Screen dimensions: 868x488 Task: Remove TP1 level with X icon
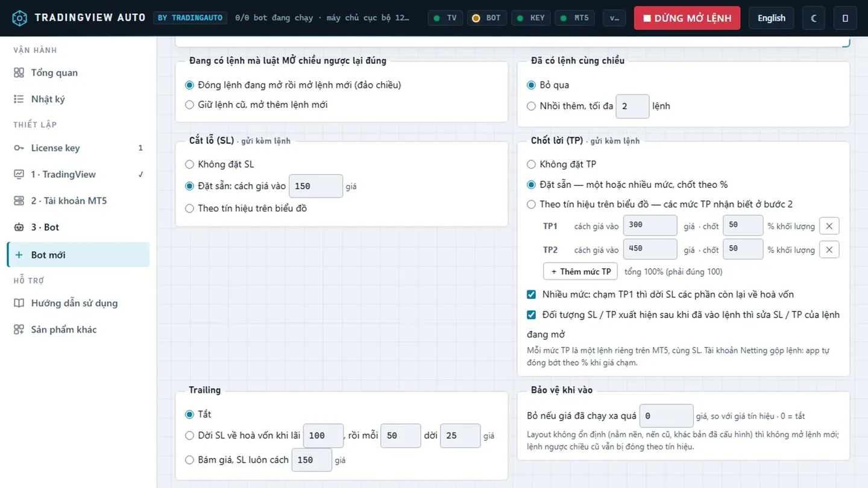[829, 226]
